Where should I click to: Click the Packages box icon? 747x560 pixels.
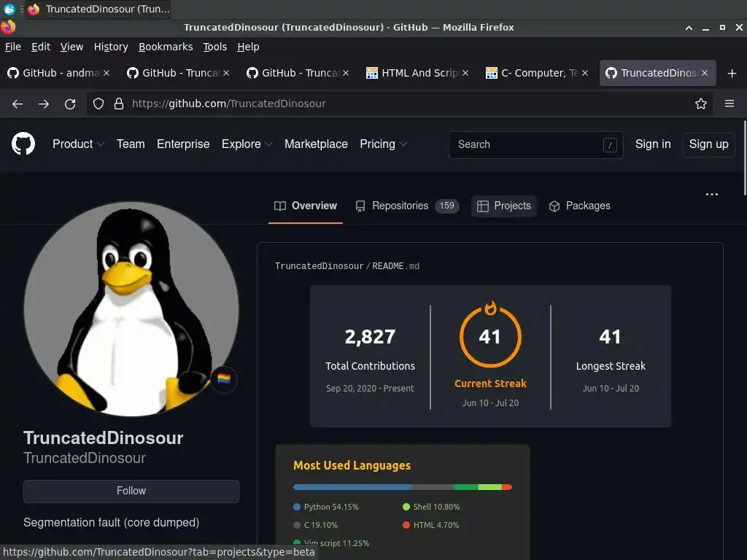click(554, 206)
